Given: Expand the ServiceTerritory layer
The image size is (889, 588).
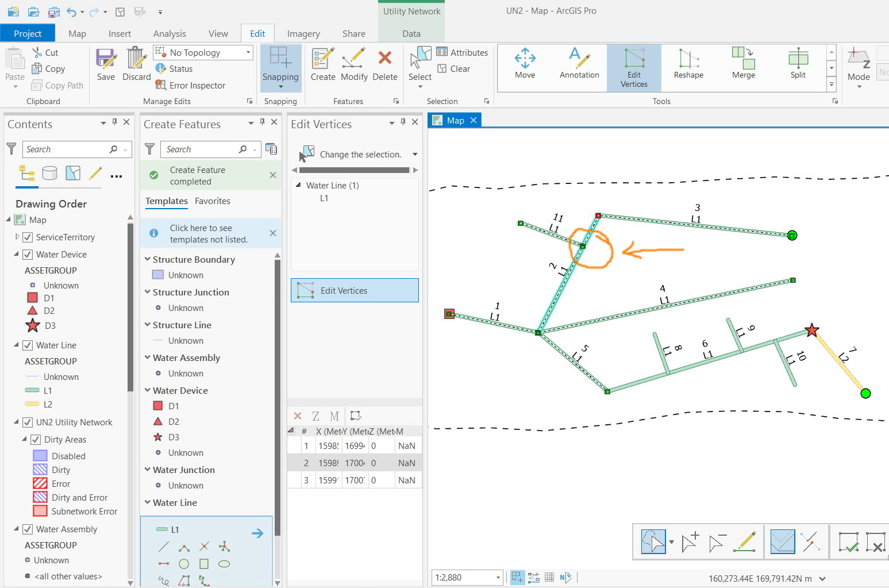Looking at the screenshot, I should point(17,237).
